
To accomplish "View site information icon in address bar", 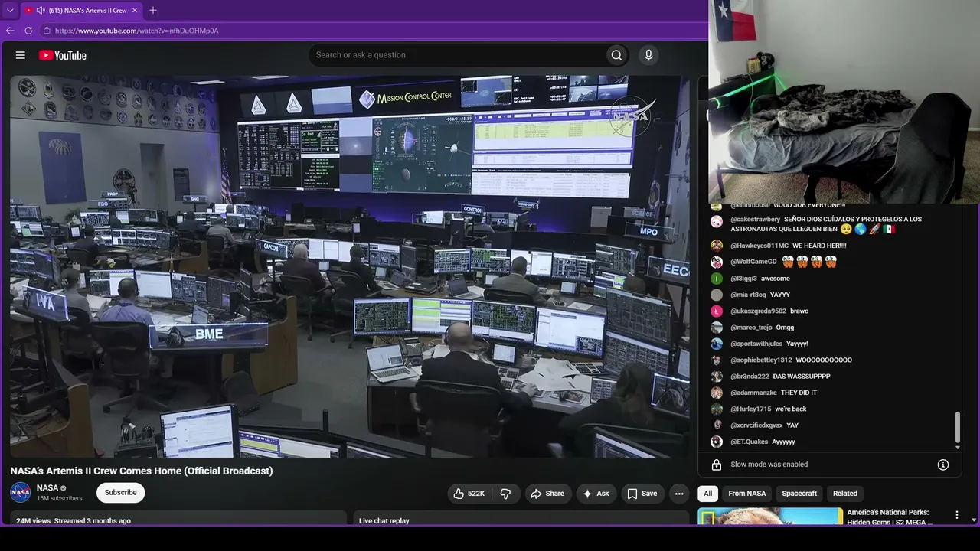I will tap(47, 31).
